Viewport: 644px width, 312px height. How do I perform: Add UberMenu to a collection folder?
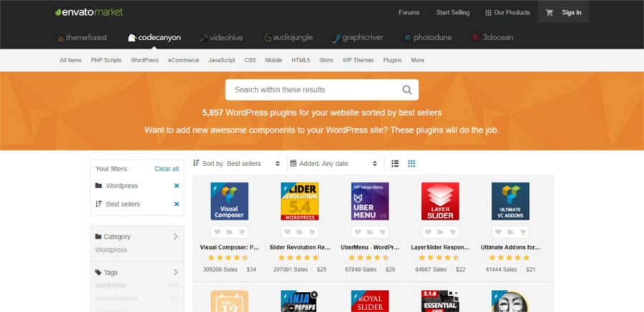pyautogui.click(x=370, y=232)
